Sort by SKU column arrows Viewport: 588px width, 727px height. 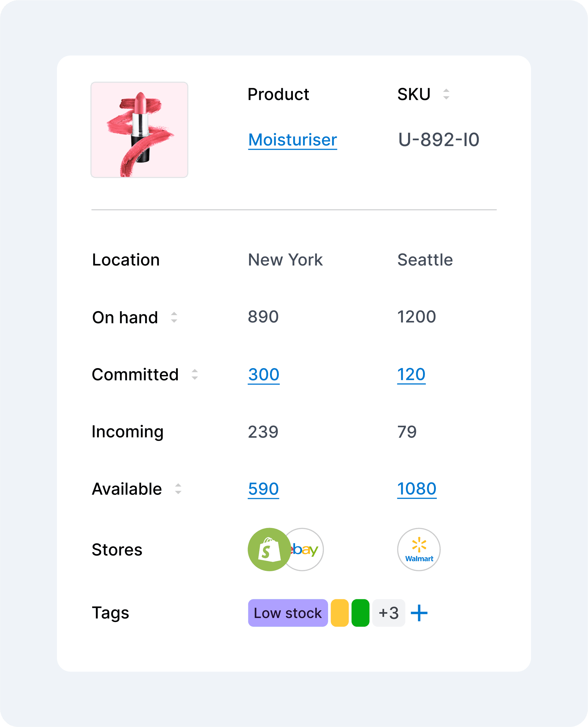446,94
